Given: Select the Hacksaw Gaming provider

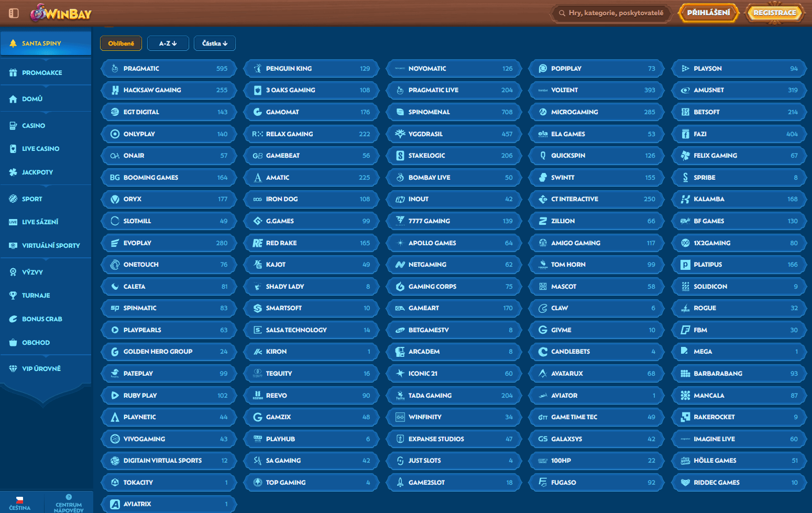Looking at the screenshot, I should tap(169, 90).
